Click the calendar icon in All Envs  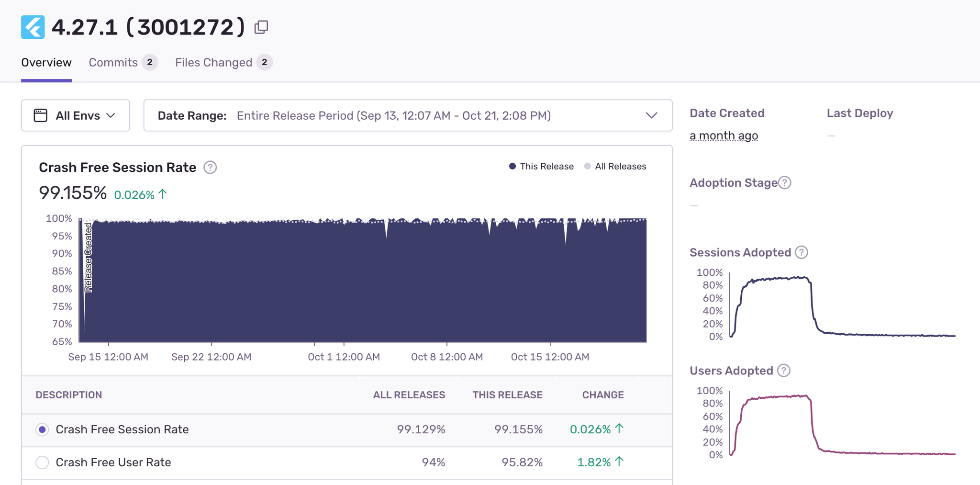pos(41,115)
